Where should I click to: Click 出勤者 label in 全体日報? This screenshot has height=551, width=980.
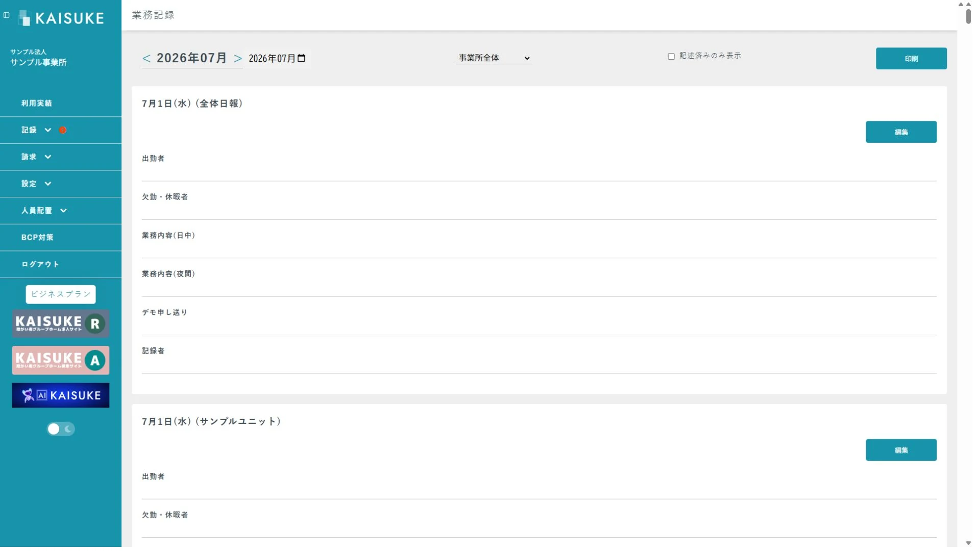click(x=153, y=159)
